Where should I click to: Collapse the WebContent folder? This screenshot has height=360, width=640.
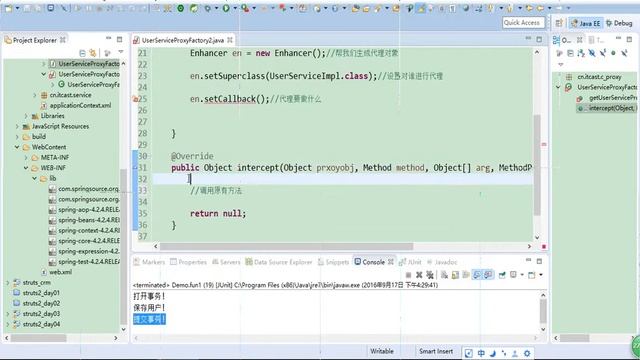[x=17, y=147]
